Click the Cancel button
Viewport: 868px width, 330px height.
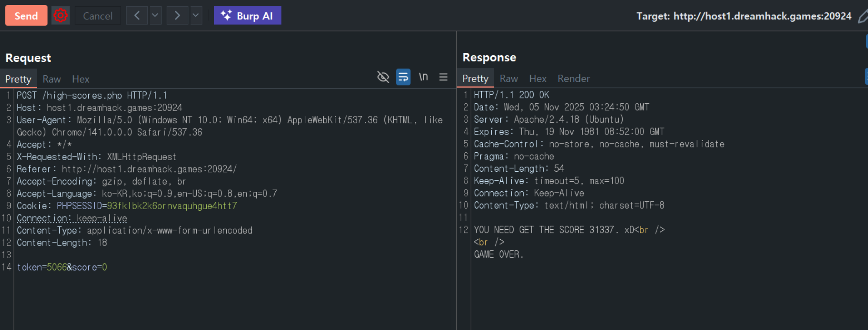pyautogui.click(x=98, y=16)
